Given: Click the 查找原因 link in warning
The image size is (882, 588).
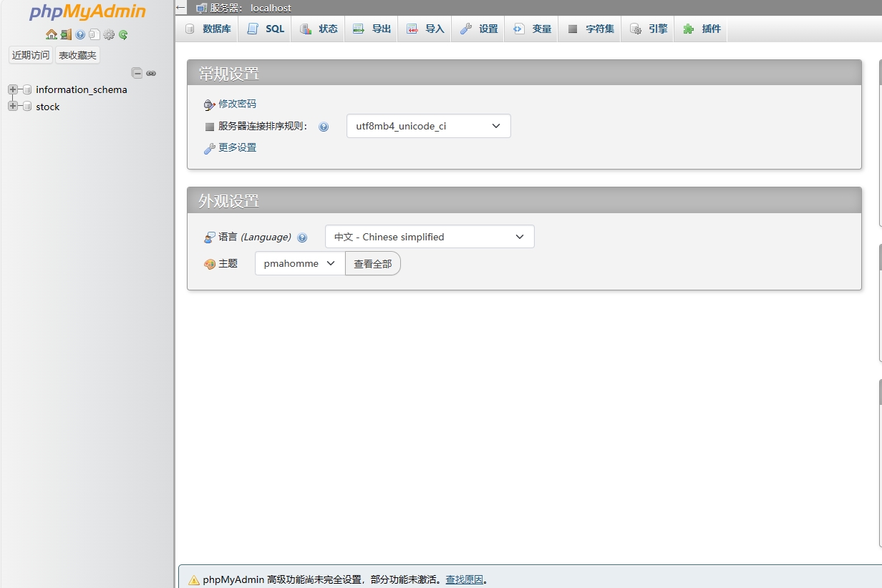Looking at the screenshot, I should 464,579.
